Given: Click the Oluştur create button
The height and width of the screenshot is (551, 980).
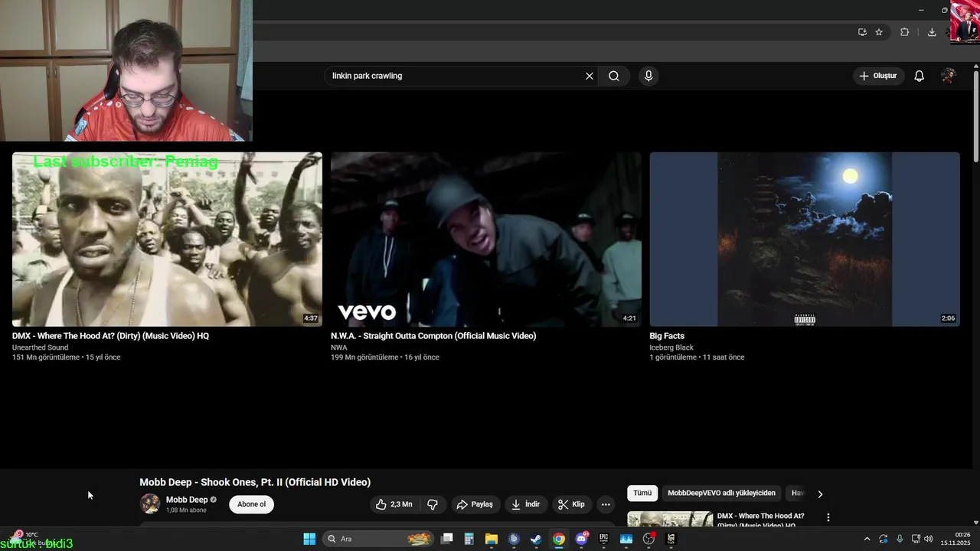Looking at the screenshot, I should pos(878,76).
